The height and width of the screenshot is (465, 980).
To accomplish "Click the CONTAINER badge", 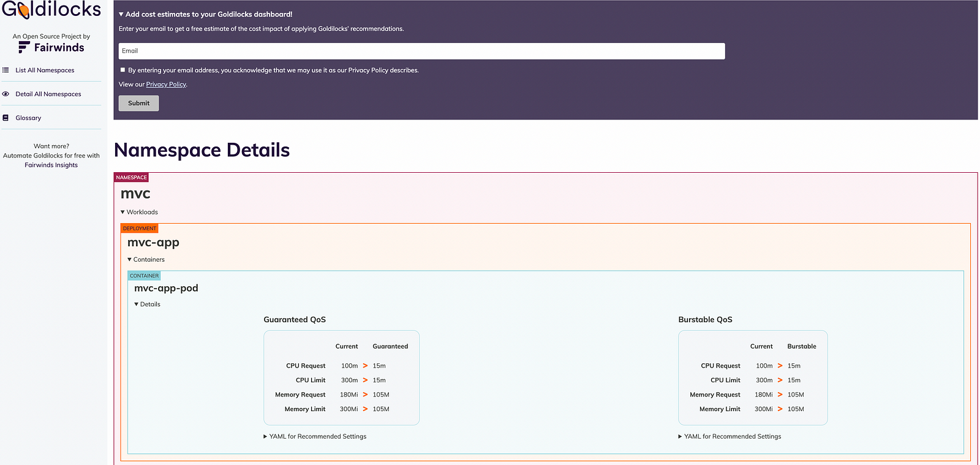I will pos(144,276).
